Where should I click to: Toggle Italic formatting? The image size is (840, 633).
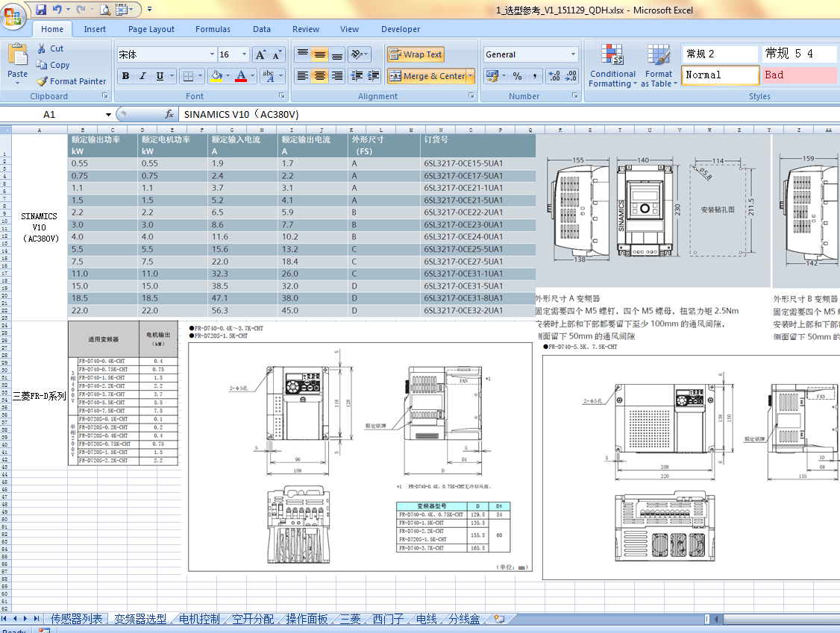pyautogui.click(x=142, y=76)
